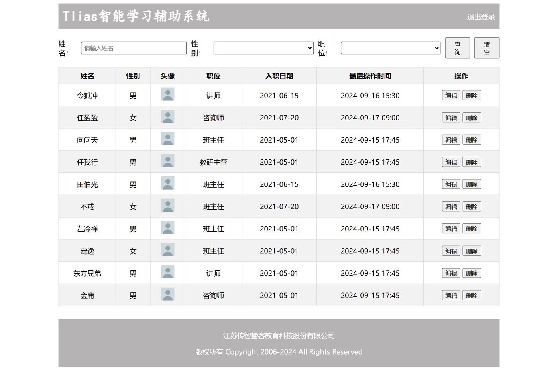Click the 最后操作时间 column header
This screenshot has width=558, height=392.
click(370, 76)
